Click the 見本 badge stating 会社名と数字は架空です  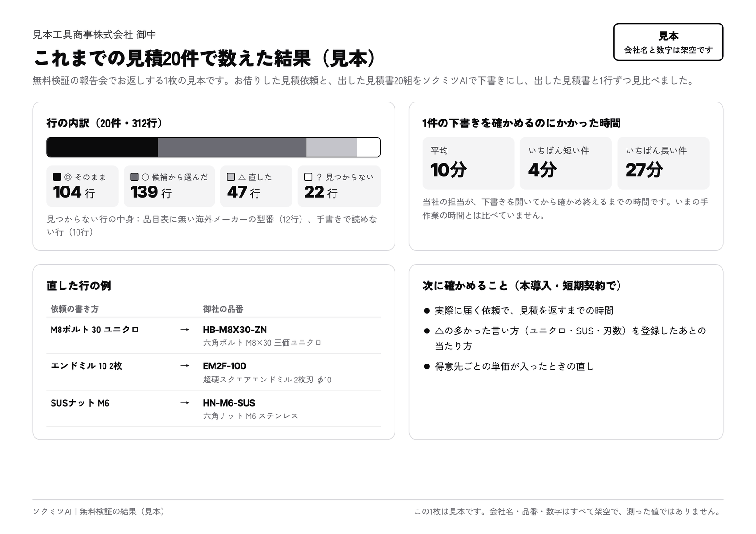click(x=668, y=42)
